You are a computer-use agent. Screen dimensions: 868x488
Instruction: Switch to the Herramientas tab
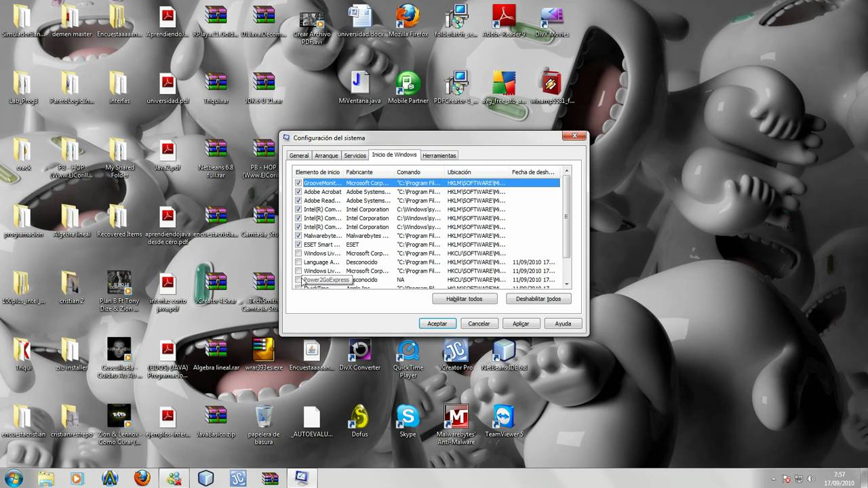[x=439, y=155]
